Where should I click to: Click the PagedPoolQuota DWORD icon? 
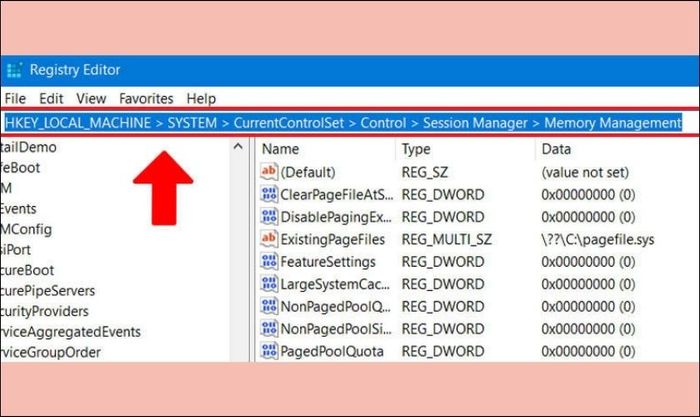click(x=269, y=350)
